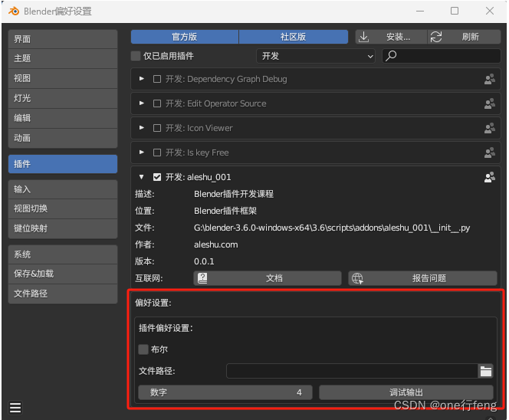Open the 动画 preferences section
This screenshot has width=509, height=420.
[x=63, y=138]
